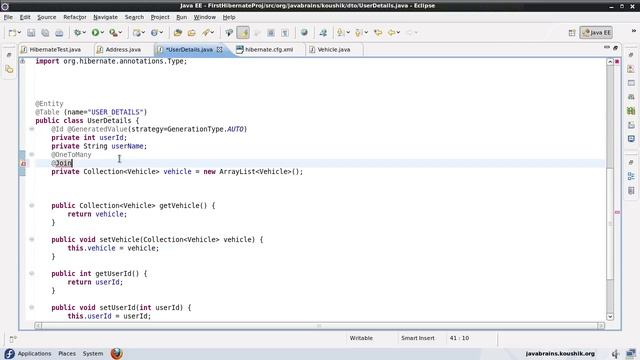
Task: Expand the Debug dropdown arrow
Action: click(84, 33)
